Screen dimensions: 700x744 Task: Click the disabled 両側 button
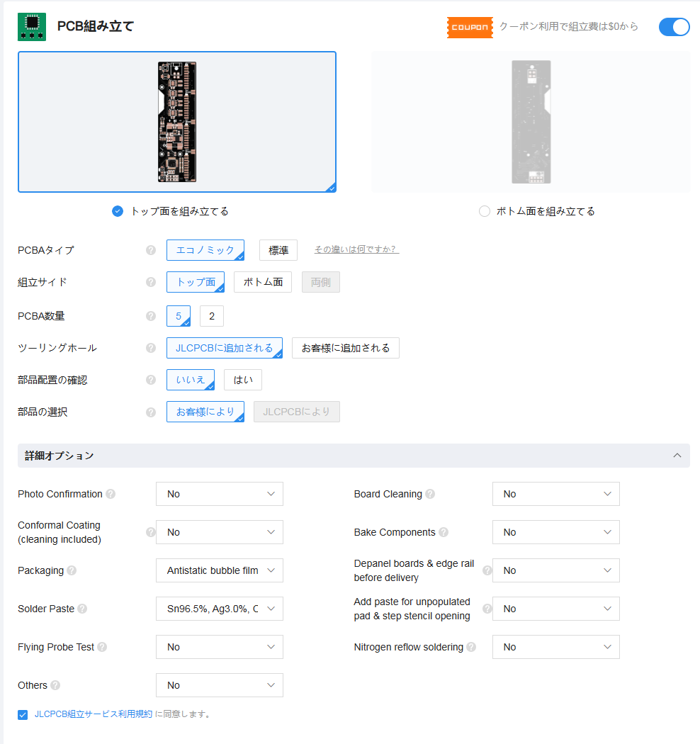[321, 282]
